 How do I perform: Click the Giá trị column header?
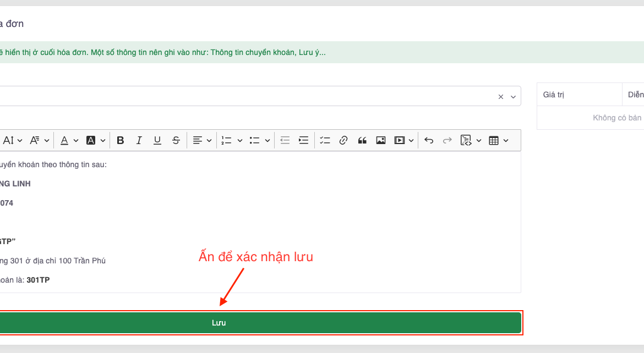point(554,95)
